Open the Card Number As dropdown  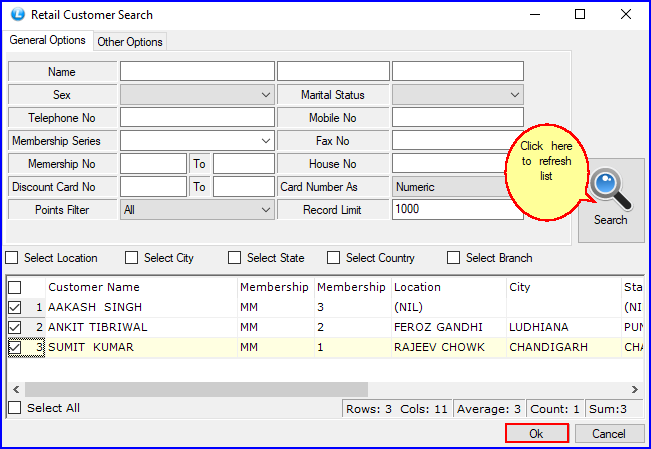coord(450,187)
